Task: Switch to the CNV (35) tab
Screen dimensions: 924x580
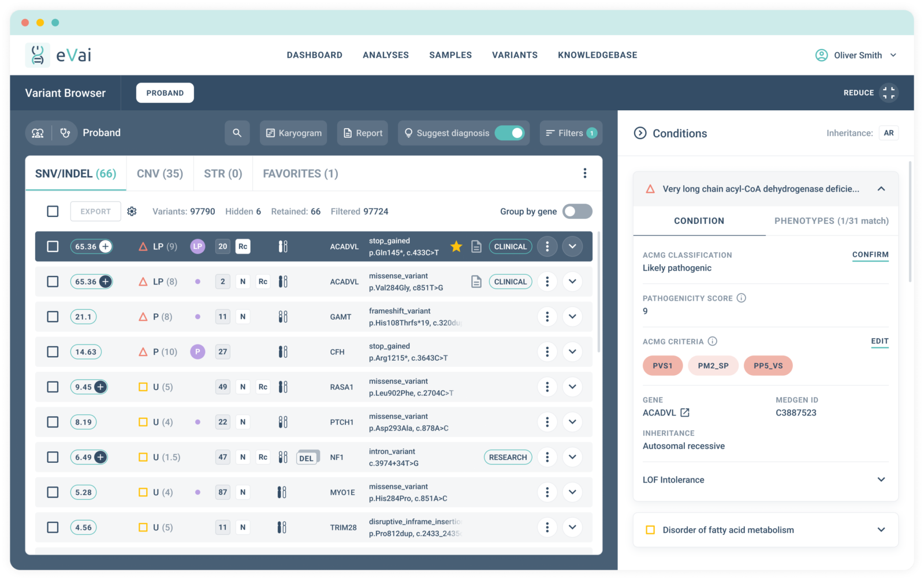Action: click(x=160, y=174)
